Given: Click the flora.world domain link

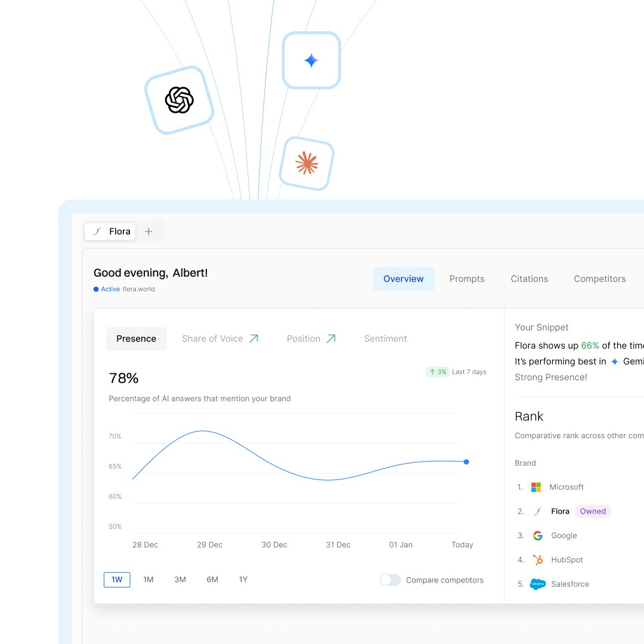Looking at the screenshot, I should tap(139, 289).
